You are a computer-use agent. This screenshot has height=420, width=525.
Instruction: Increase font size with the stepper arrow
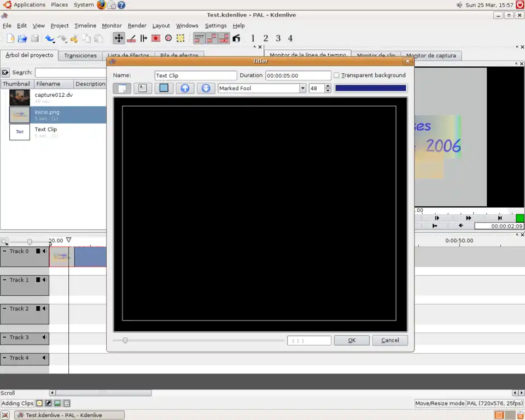pos(328,86)
